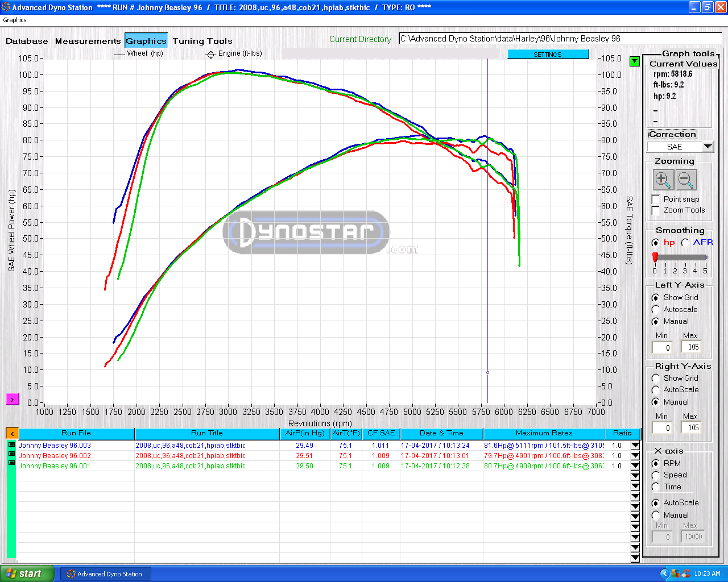This screenshot has height=582, width=728.
Task: Click the orange arrow beside Run File header
Action: [x=12, y=433]
